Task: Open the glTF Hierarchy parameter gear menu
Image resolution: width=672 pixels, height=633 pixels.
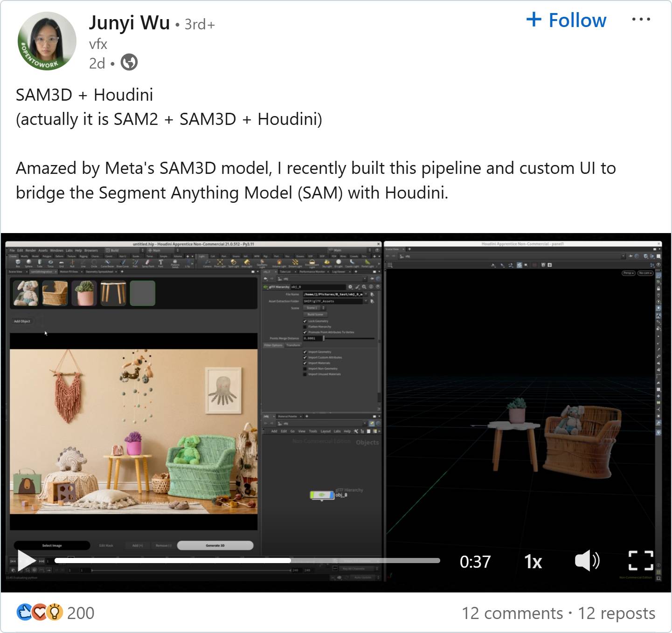Action: coord(350,287)
